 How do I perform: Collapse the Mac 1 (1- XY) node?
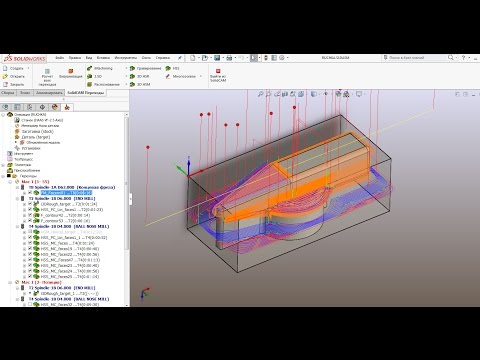point(10,182)
